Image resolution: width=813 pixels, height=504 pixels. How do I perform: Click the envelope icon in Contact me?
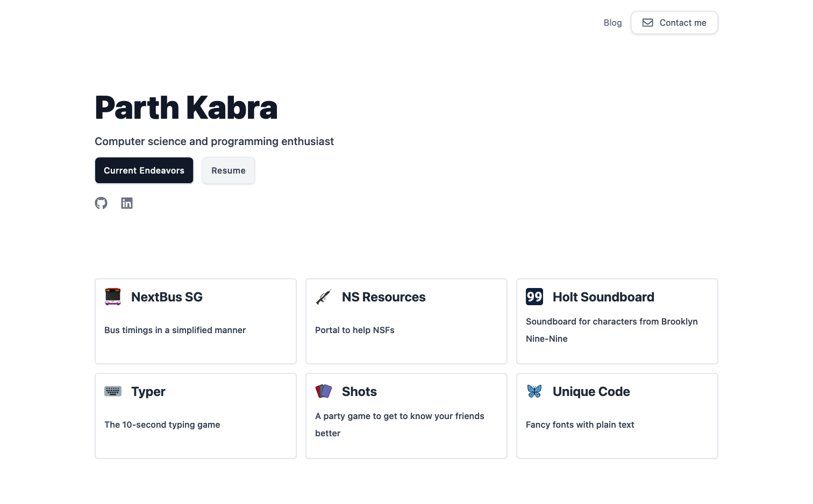[648, 23]
